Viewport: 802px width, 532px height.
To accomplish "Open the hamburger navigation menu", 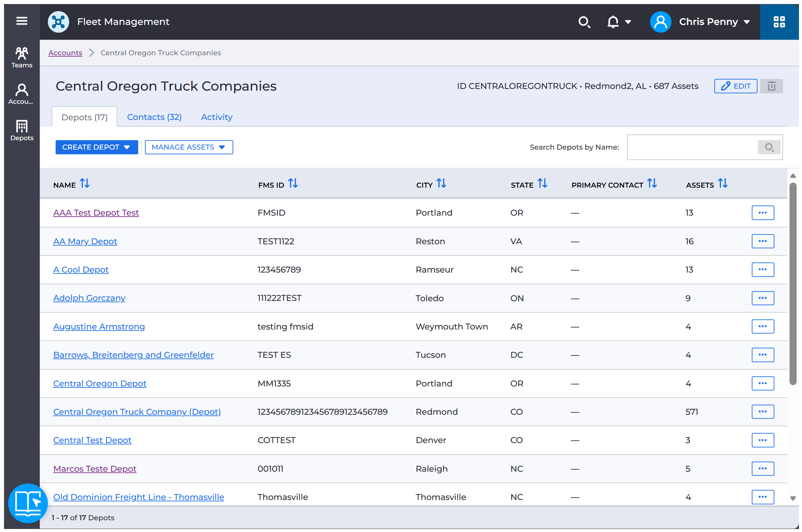I will click(x=22, y=21).
